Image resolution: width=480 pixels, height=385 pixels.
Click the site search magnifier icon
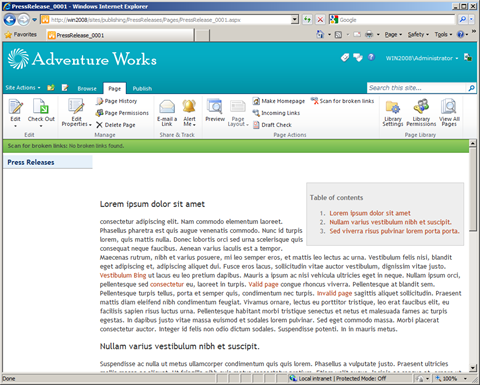pyautogui.click(x=471, y=88)
